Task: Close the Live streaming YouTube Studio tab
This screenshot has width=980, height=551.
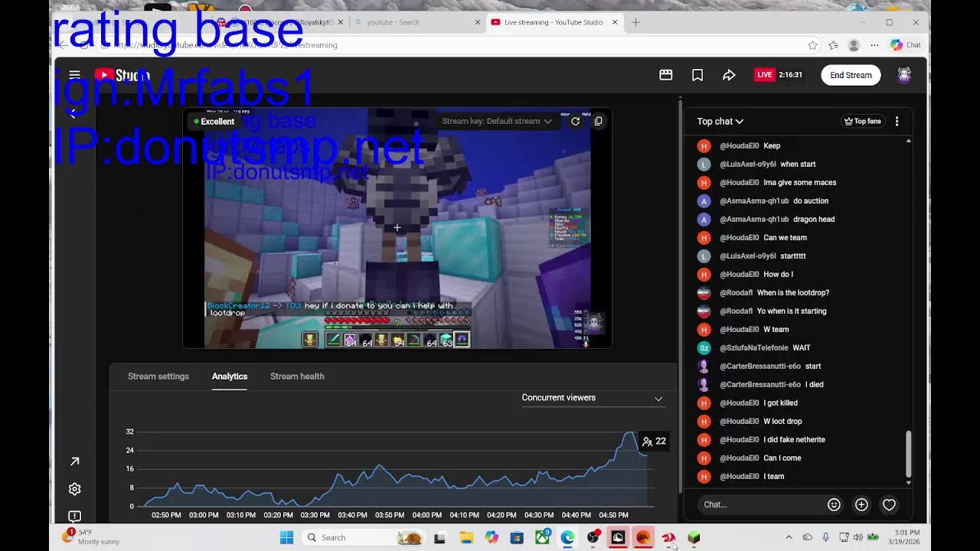Action: point(615,22)
